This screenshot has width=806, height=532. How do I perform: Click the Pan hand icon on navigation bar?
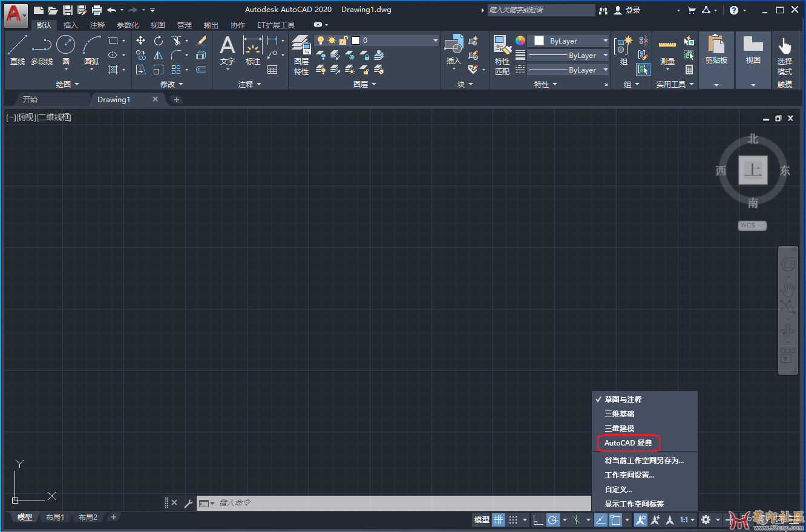(788, 289)
